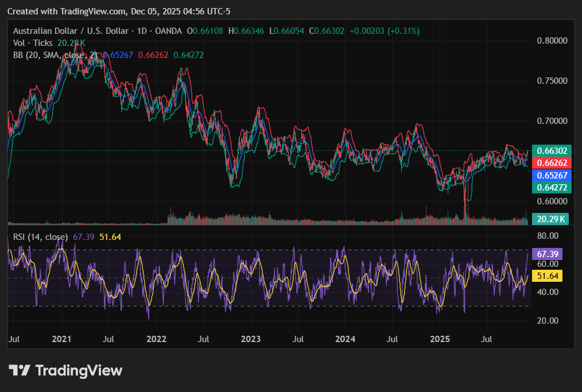
Task: Click the 0.70000 price axis label
Action: [551, 121]
